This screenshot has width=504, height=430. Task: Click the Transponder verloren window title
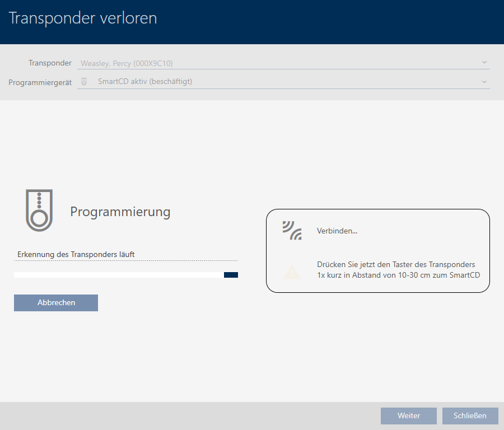(83, 18)
